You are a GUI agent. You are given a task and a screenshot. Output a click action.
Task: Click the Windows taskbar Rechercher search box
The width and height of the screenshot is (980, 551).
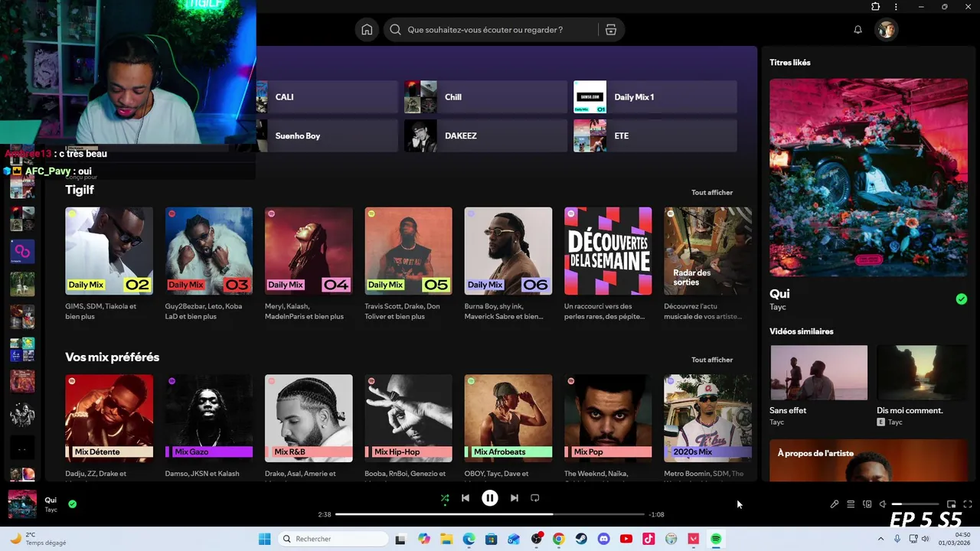(333, 539)
